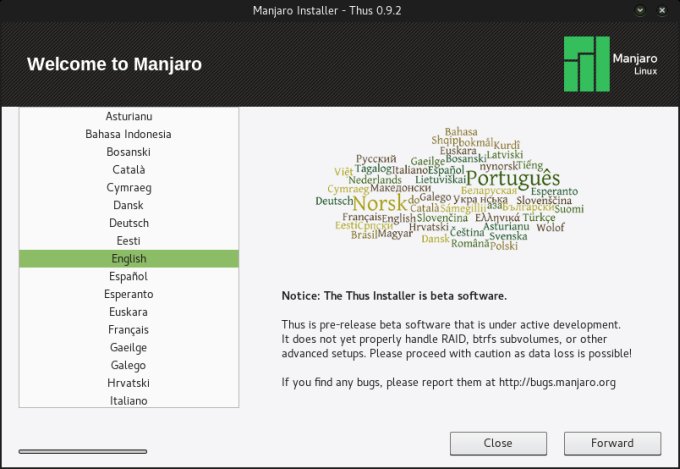The width and height of the screenshot is (680, 469).
Task: Choose Español language
Action: (129, 276)
